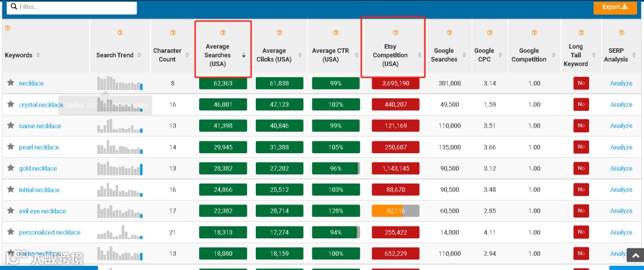Analyze SERP for necklace row
The image size is (644, 270).
click(621, 83)
